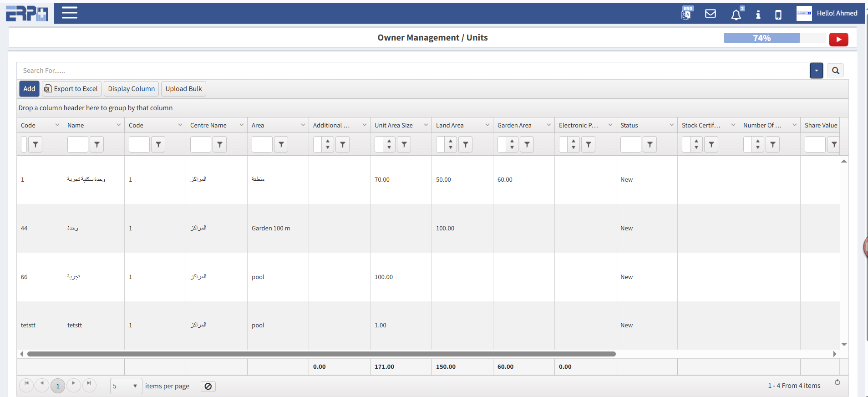This screenshot has height=397, width=868.
Task: Open the items per page dropdown
Action: tap(126, 386)
